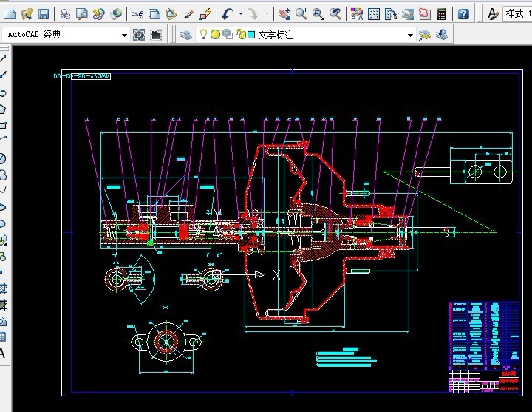Click the New drawing icon
Viewport: 532px width, 412px height.
click(x=10, y=13)
